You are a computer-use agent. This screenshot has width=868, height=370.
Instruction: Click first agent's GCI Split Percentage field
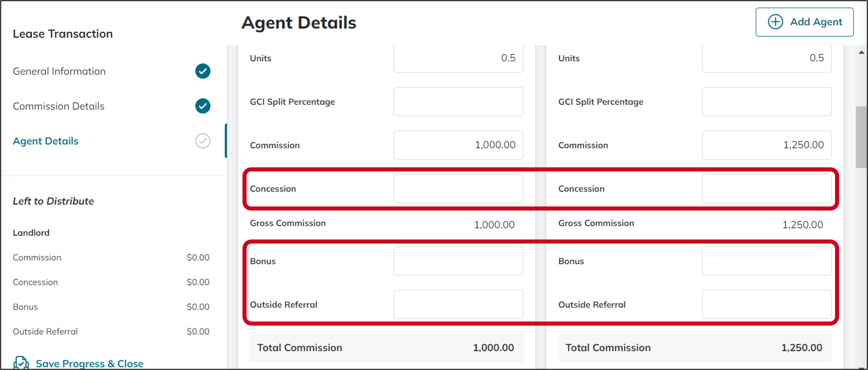pyautogui.click(x=458, y=102)
